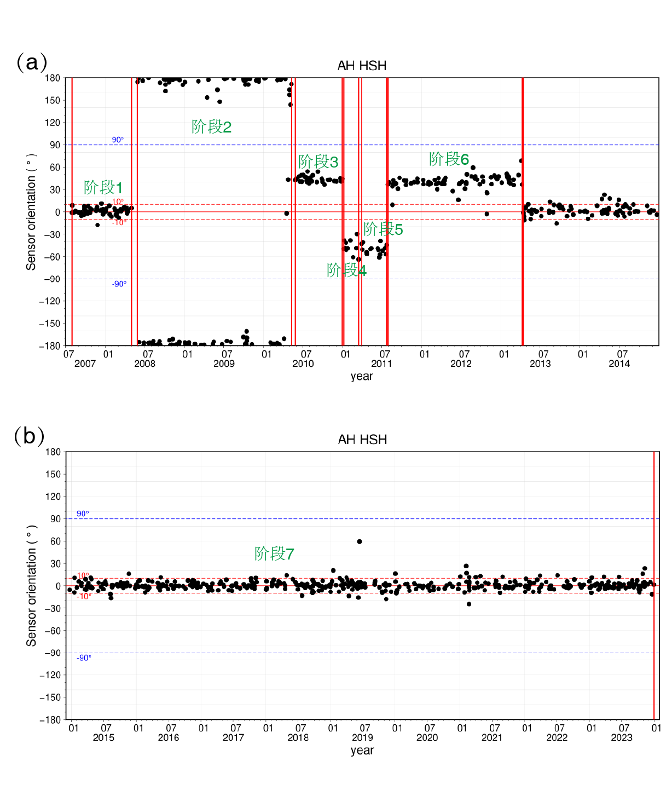Click the year axis label under the bottom chart
This screenshot has height=796, width=672.
(x=362, y=751)
